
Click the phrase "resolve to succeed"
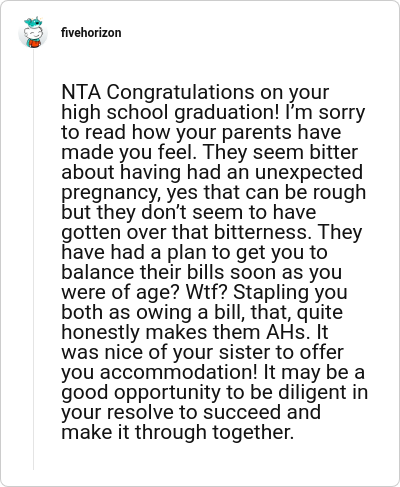pyautogui.click(x=213, y=412)
